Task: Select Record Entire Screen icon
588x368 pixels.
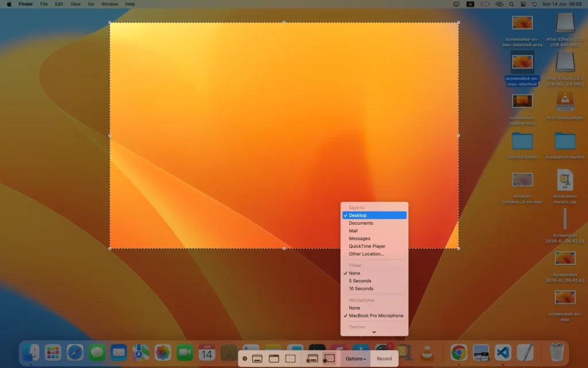Action: (312, 359)
